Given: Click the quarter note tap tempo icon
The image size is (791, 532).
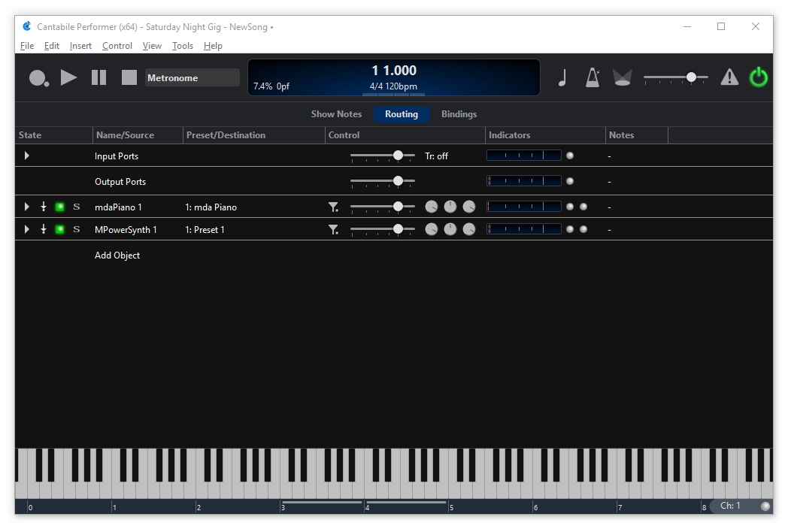Looking at the screenshot, I should click(562, 77).
